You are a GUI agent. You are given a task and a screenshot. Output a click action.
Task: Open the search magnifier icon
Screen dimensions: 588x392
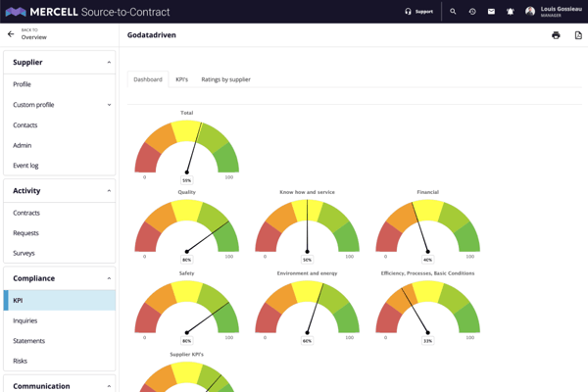click(x=453, y=12)
